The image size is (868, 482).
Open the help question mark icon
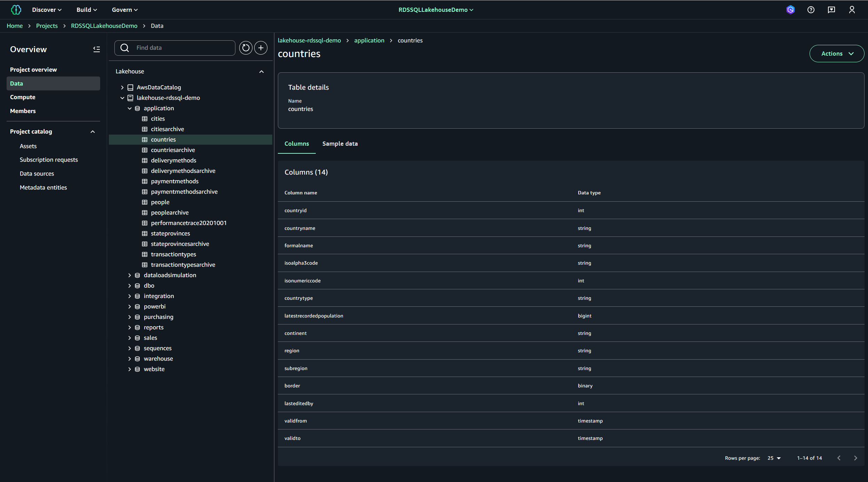(x=811, y=10)
